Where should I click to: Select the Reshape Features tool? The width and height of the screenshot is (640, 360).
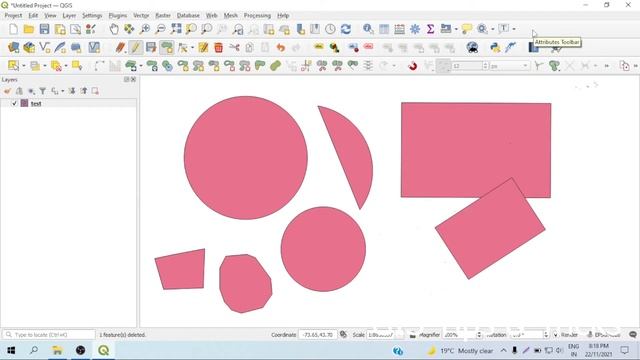(x=260, y=66)
